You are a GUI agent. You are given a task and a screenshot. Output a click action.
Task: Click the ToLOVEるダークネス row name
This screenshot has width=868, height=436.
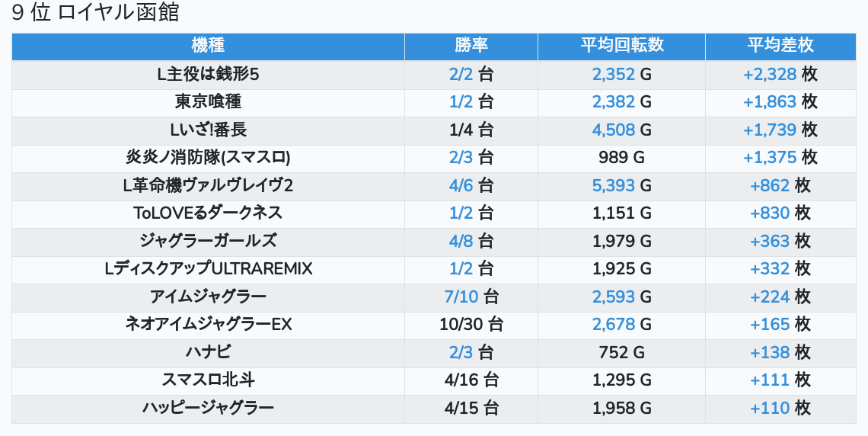[208, 213]
